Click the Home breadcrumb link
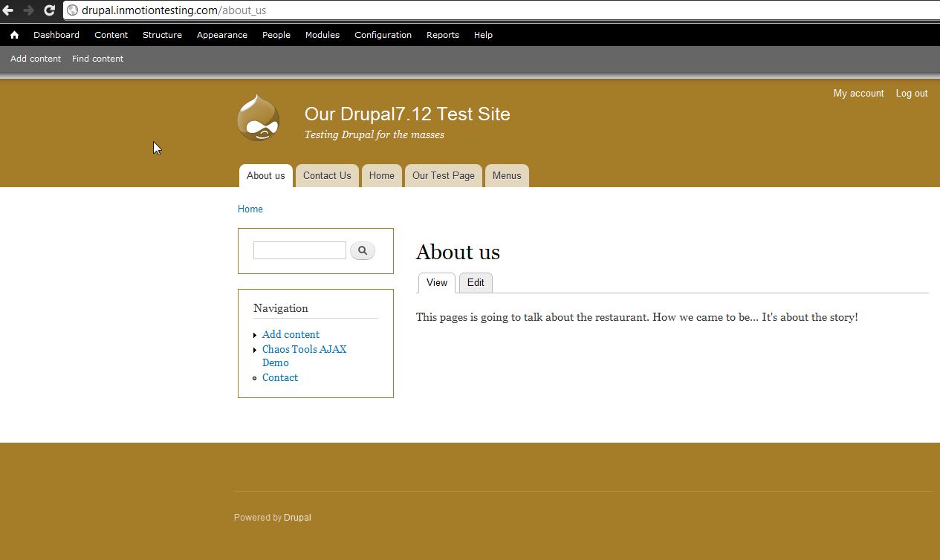 pyautogui.click(x=250, y=209)
